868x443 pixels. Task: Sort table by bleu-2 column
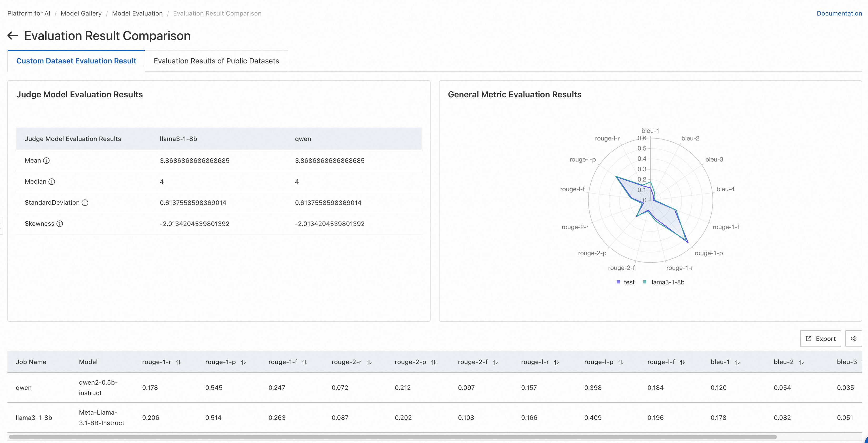point(801,362)
